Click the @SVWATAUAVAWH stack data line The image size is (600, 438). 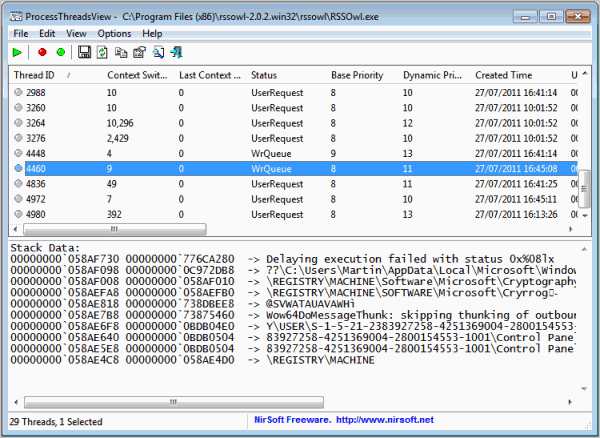[183, 304]
